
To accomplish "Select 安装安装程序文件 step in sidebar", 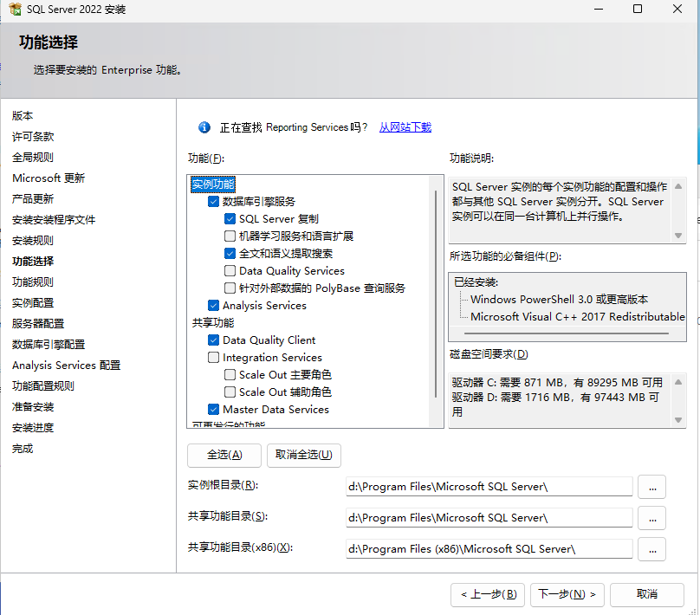I will pyautogui.click(x=54, y=219).
